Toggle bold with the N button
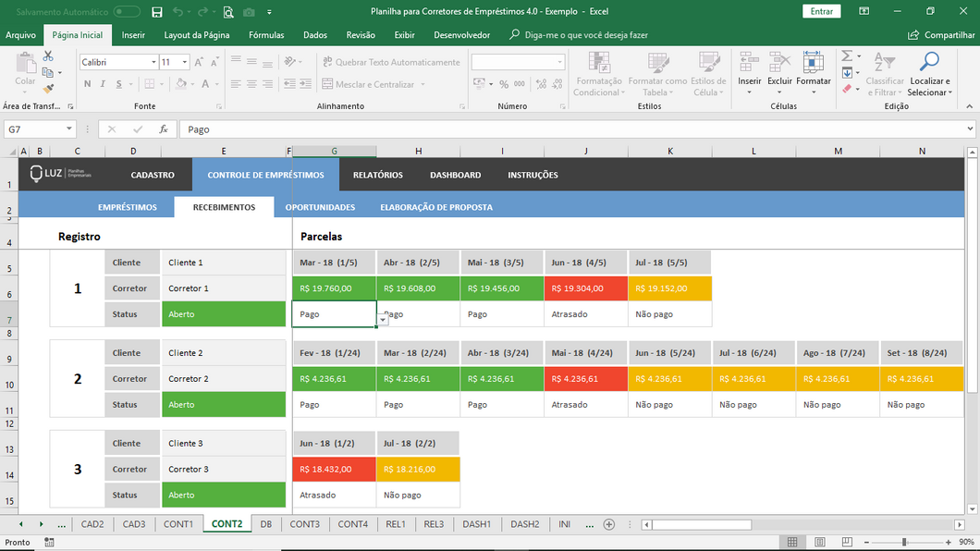The width and height of the screenshot is (980, 551). [x=87, y=84]
